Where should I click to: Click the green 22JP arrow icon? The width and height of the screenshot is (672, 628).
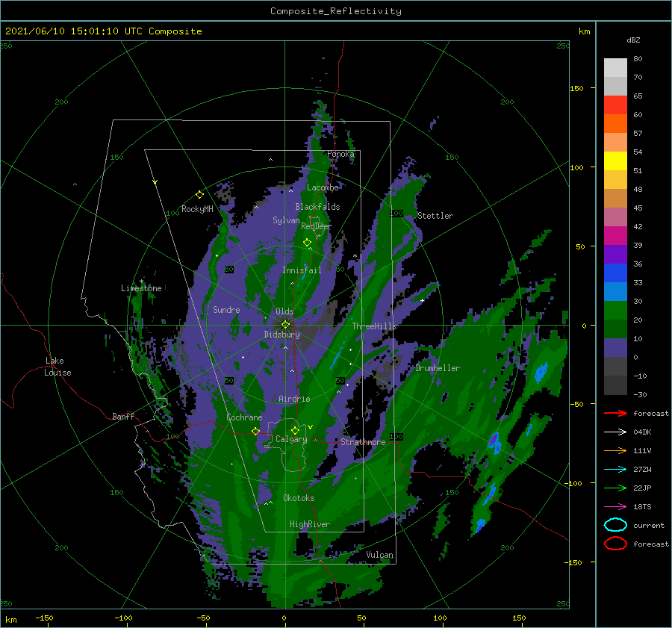pyautogui.click(x=615, y=488)
